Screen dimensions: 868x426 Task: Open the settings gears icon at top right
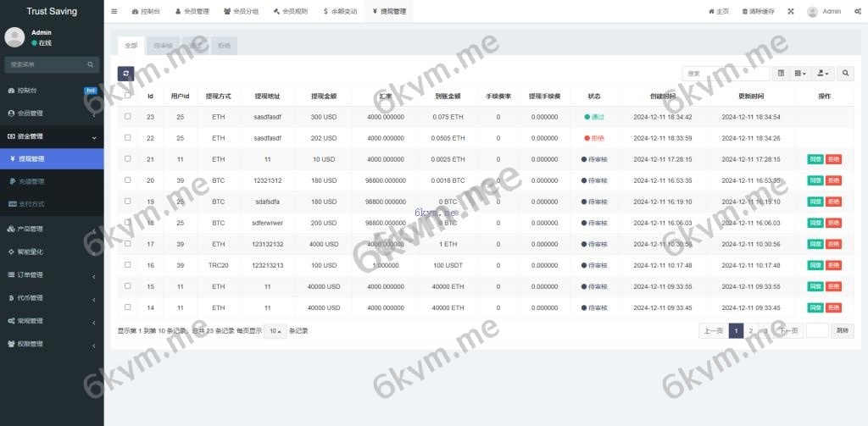tap(858, 11)
